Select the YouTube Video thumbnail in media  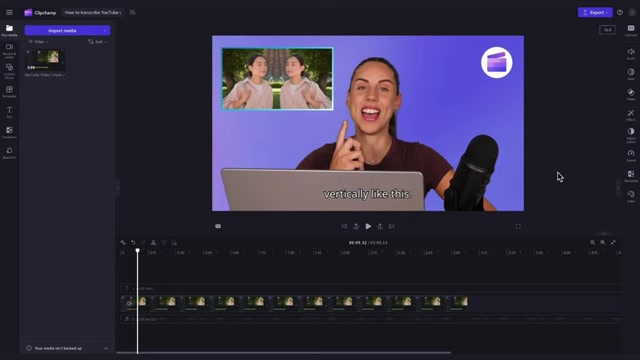tap(45, 60)
